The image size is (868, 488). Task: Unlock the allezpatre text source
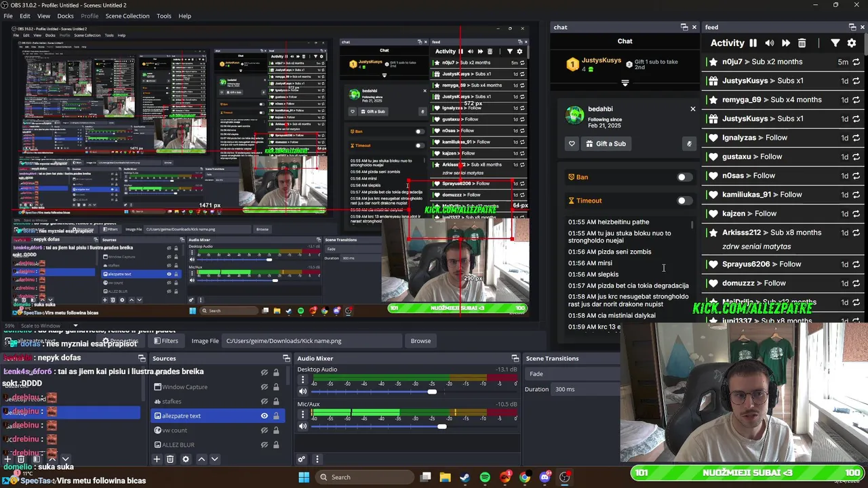pos(276,416)
